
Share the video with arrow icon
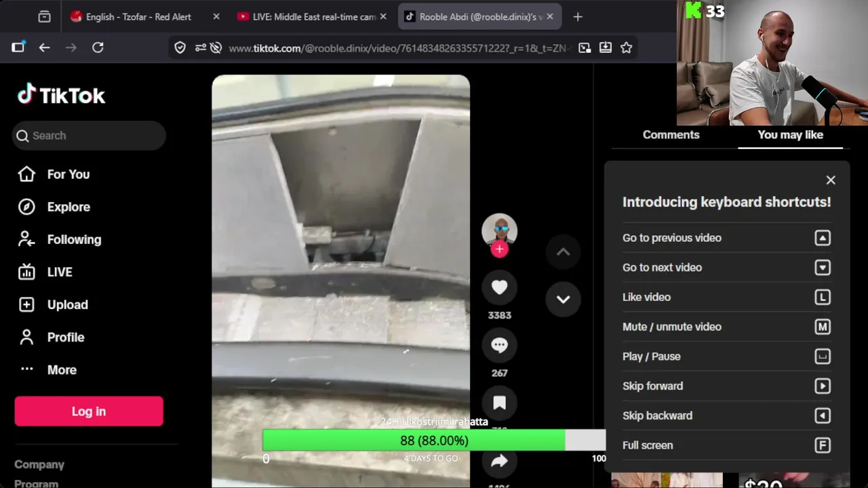pyautogui.click(x=499, y=461)
